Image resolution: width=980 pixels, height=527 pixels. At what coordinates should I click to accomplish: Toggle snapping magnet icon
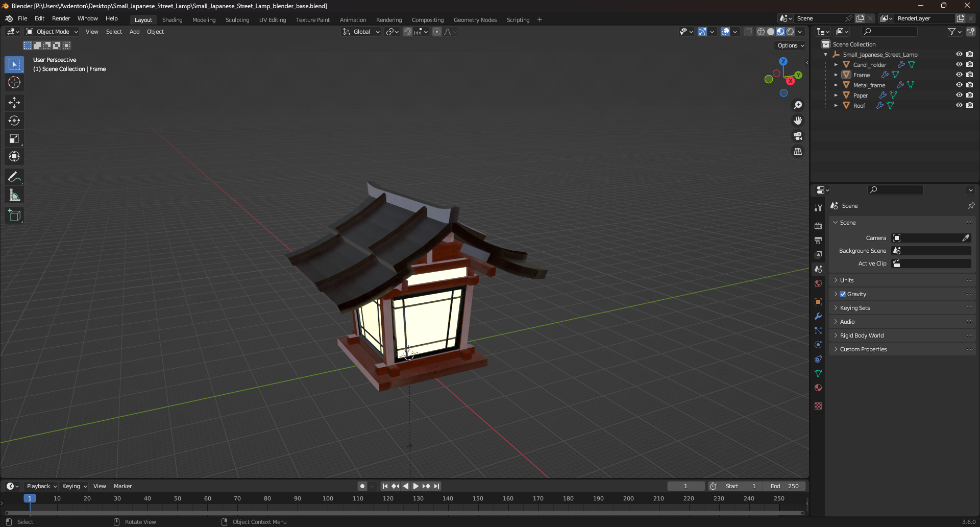[x=408, y=32]
